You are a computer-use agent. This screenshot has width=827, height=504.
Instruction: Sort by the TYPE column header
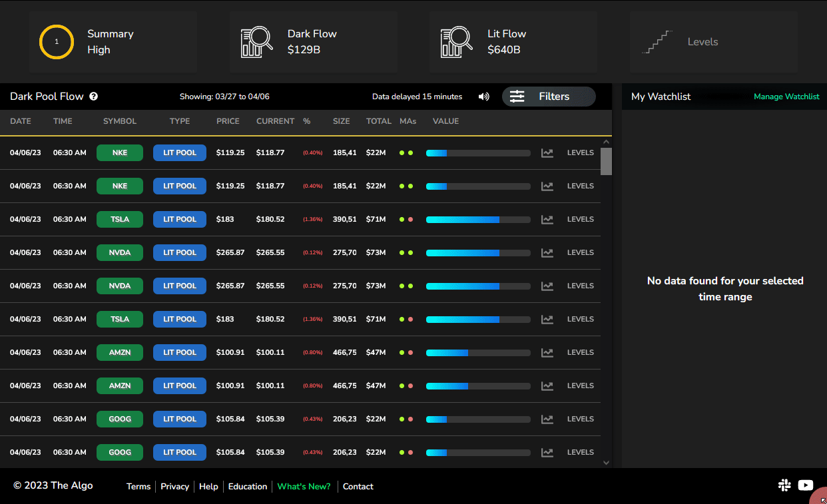180,121
